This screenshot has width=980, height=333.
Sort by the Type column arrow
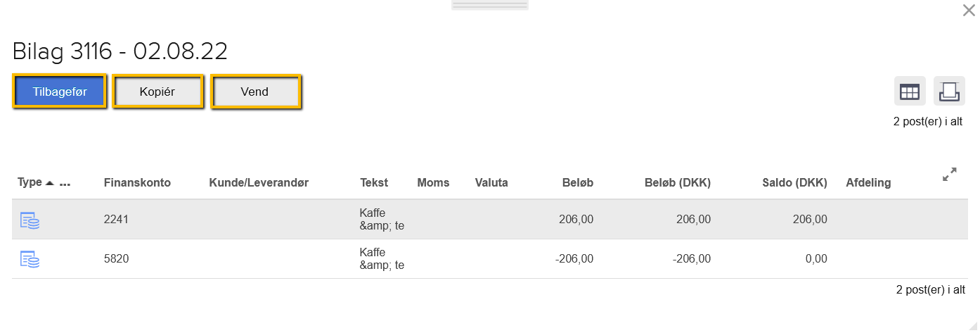click(x=49, y=183)
